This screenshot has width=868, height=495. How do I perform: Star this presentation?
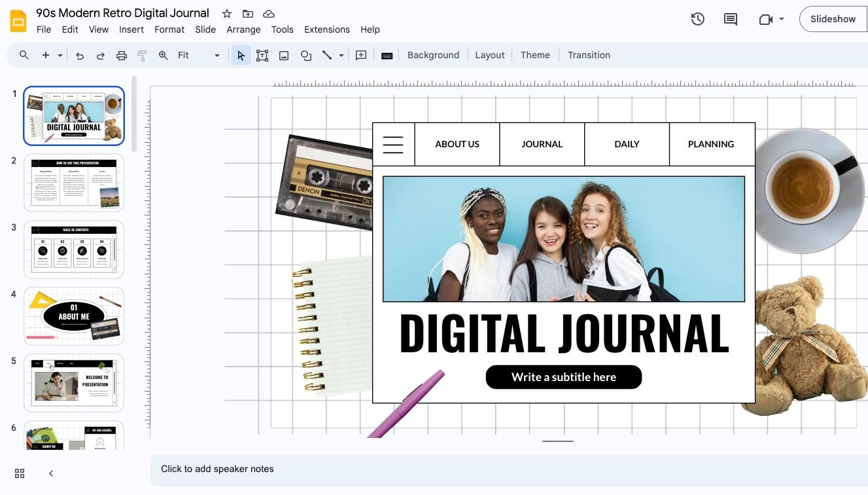(226, 13)
